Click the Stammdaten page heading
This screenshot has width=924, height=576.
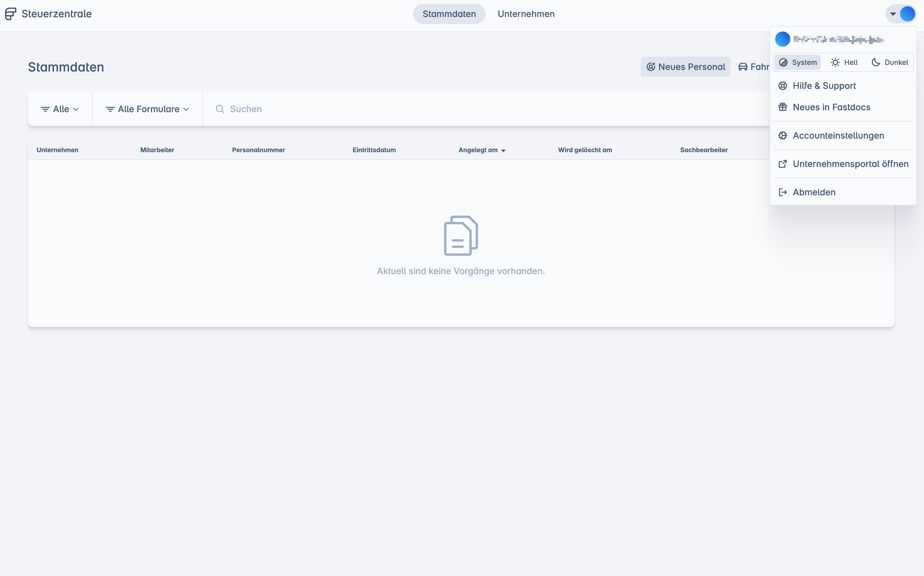tap(66, 67)
